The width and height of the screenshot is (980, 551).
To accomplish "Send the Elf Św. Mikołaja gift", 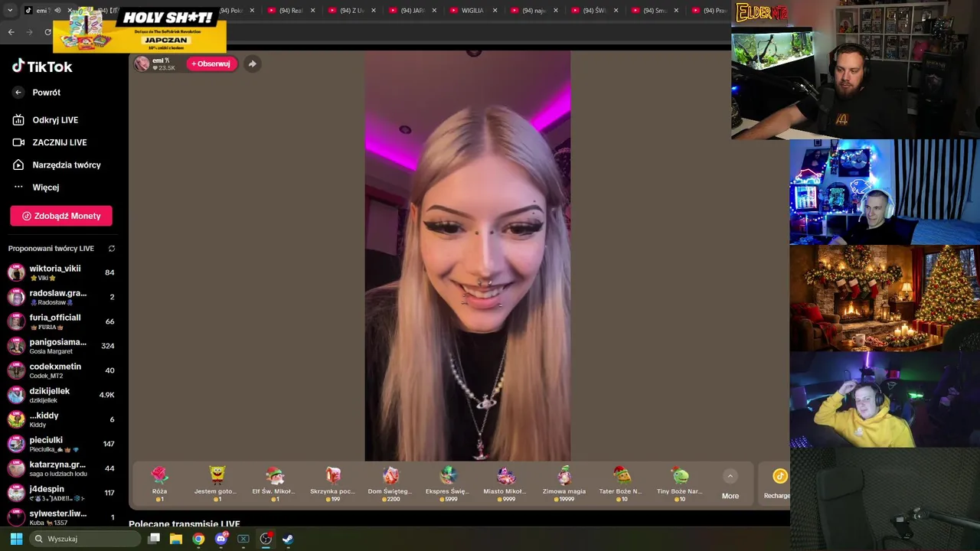I will pyautogui.click(x=274, y=484).
